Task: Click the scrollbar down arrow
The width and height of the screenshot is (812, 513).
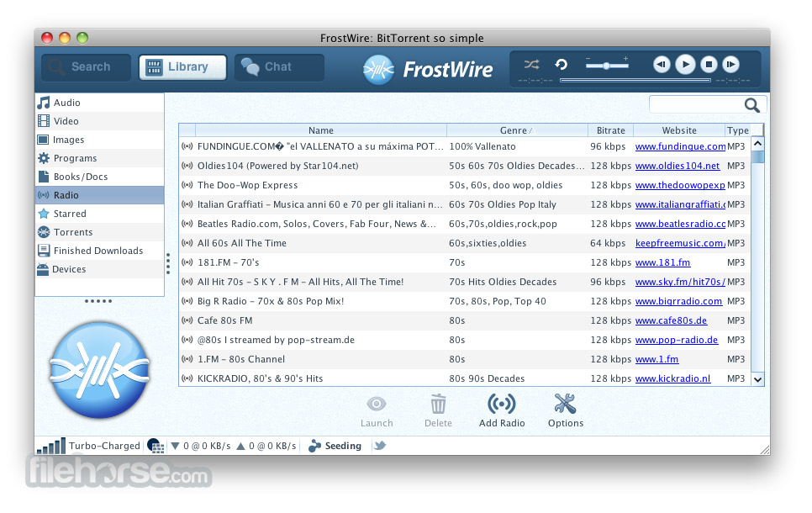Action: 757,379
